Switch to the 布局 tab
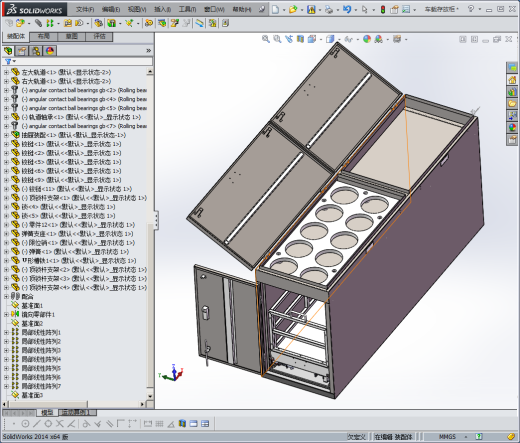The image size is (520, 443). (44, 36)
